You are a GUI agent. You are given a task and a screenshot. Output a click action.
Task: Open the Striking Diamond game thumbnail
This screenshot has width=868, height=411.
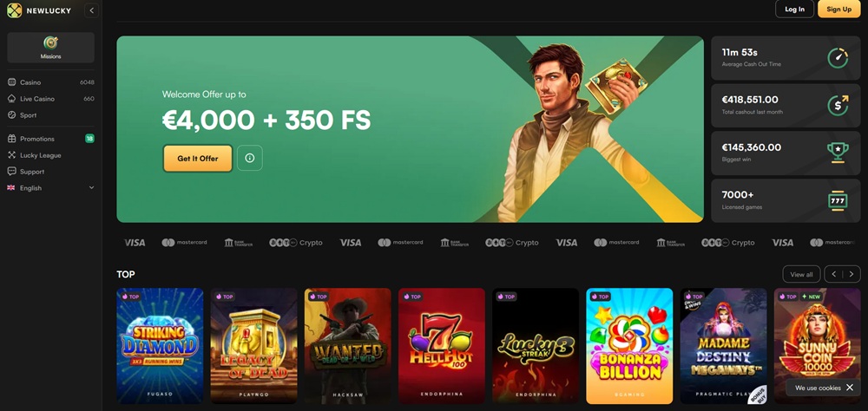coord(160,346)
